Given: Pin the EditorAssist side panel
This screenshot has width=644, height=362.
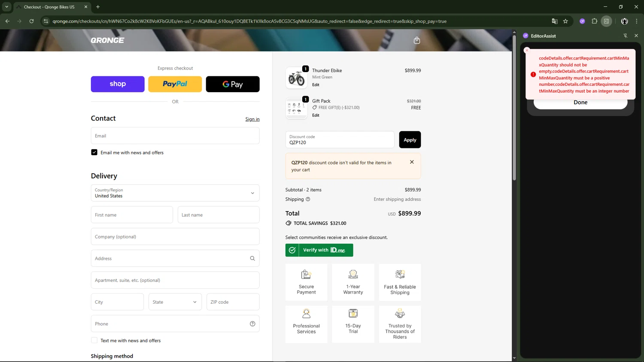Looking at the screenshot, I should tap(625, 36).
